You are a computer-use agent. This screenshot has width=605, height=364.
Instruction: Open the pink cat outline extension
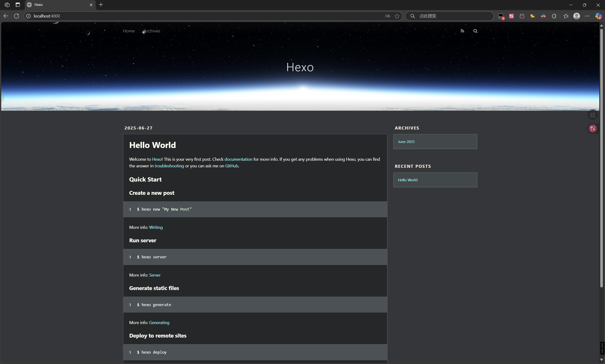coord(522,16)
